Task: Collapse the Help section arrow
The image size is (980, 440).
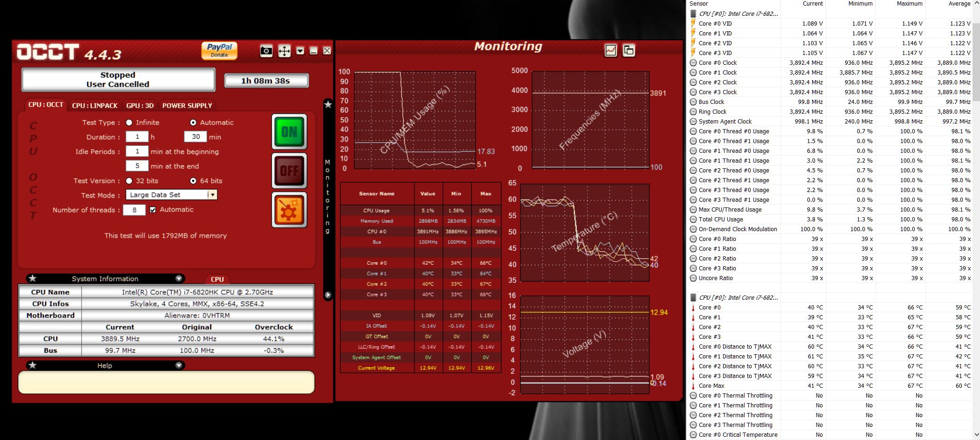Action: click(x=179, y=365)
